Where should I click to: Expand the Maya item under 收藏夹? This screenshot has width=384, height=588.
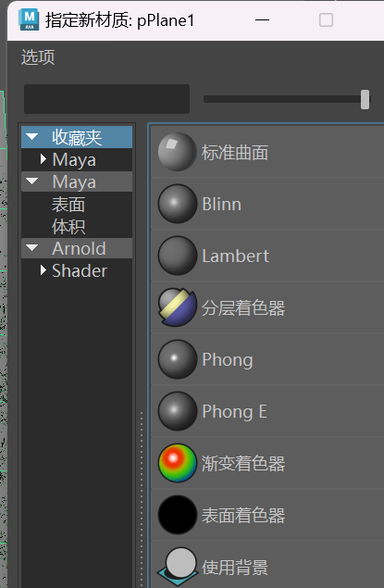pos(43,159)
